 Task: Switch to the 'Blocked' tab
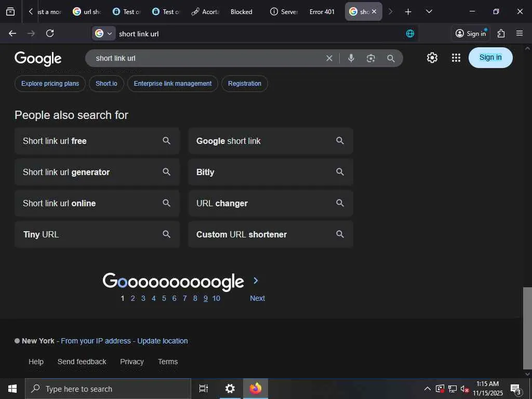click(x=241, y=11)
